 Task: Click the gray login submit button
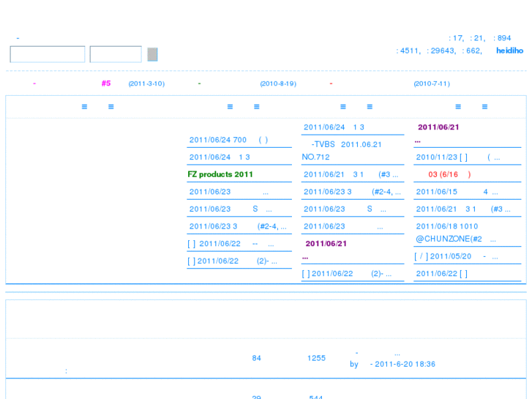pos(152,54)
